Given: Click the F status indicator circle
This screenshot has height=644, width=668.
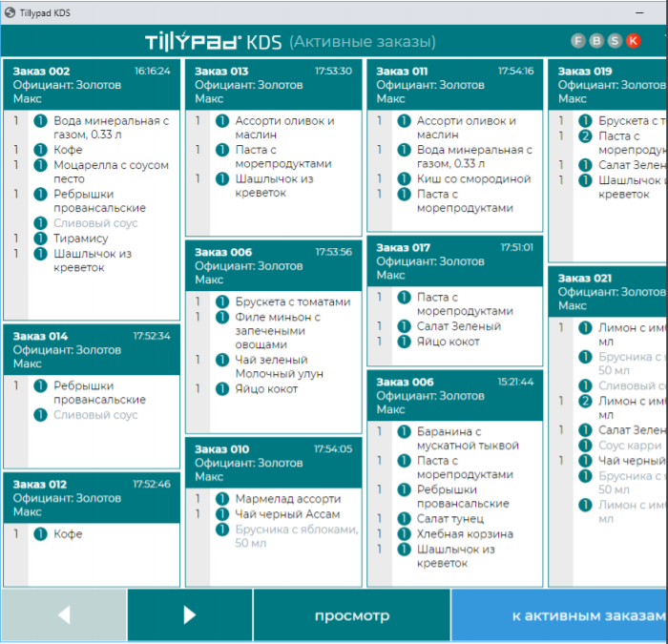Looking at the screenshot, I should pyautogui.click(x=578, y=41).
